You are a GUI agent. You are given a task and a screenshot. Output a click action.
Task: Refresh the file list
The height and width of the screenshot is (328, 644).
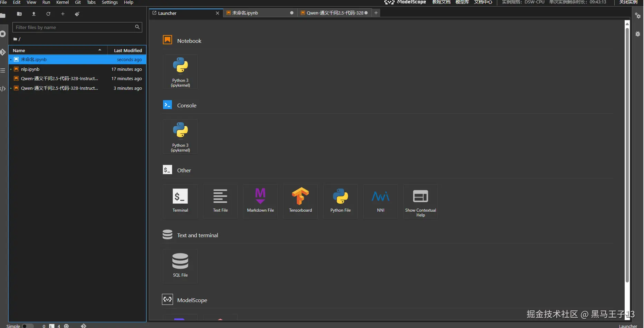click(x=48, y=14)
